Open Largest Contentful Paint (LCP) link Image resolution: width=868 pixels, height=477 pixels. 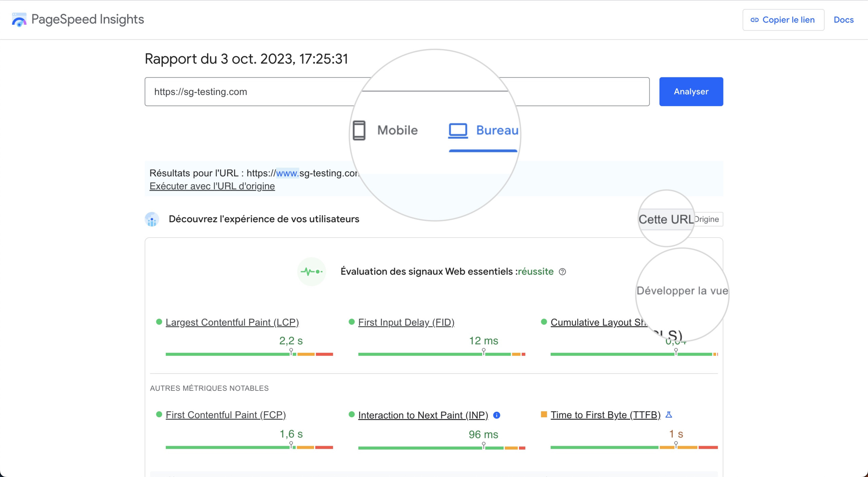(x=232, y=322)
